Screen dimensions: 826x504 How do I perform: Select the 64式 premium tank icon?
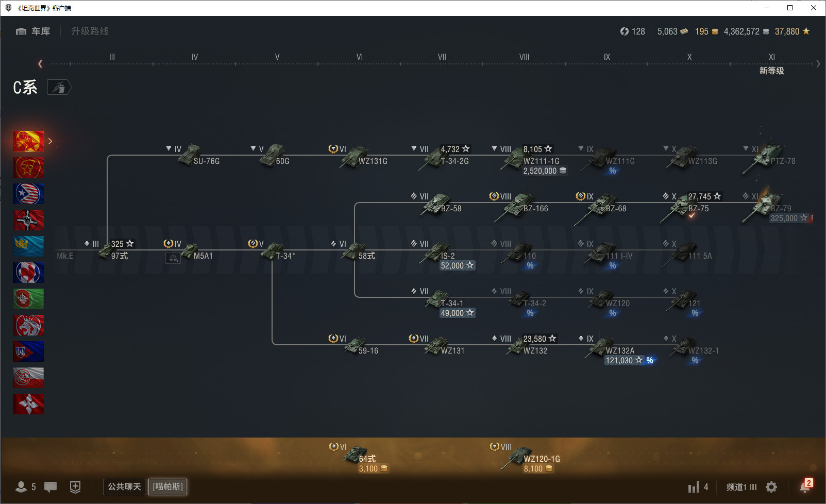356,455
